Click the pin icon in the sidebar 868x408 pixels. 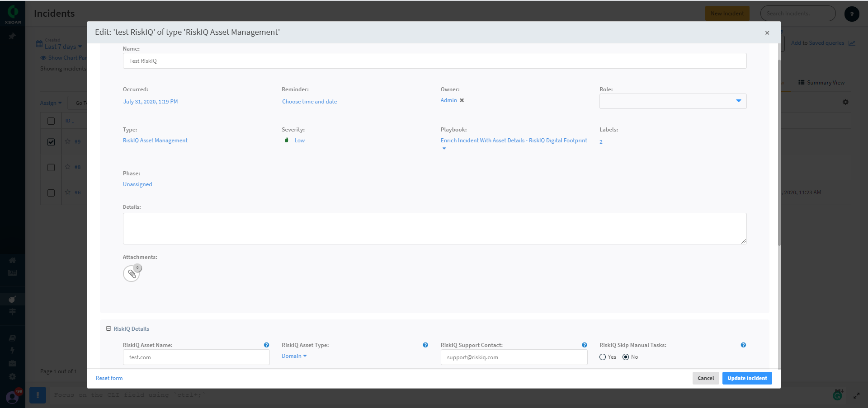(x=12, y=36)
